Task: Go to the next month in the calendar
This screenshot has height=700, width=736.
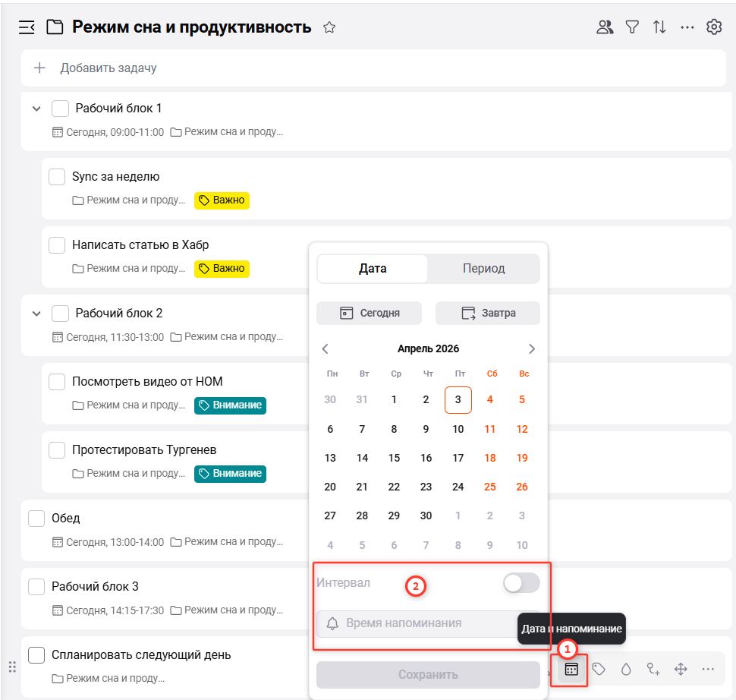Action: pyautogui.click(x=532, y=348)
